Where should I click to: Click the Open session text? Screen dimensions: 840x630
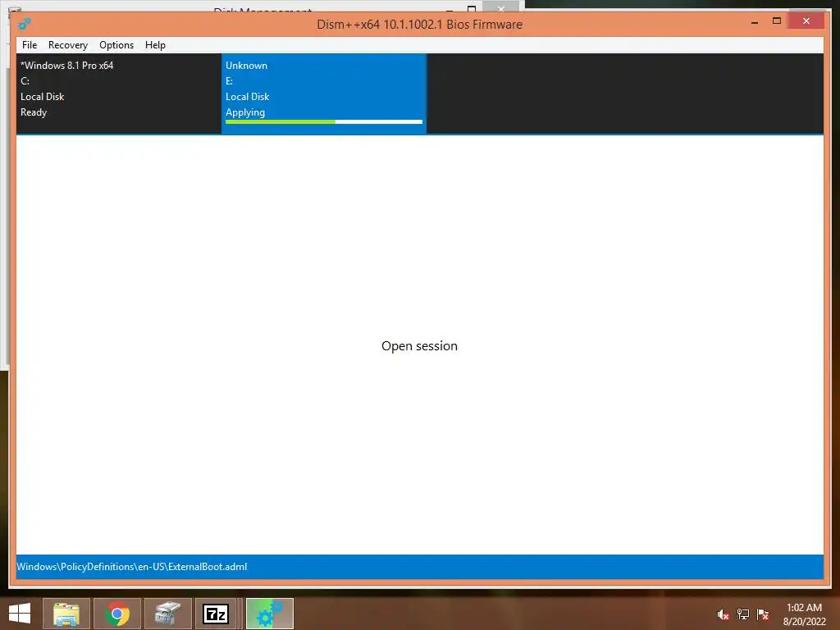419,346
